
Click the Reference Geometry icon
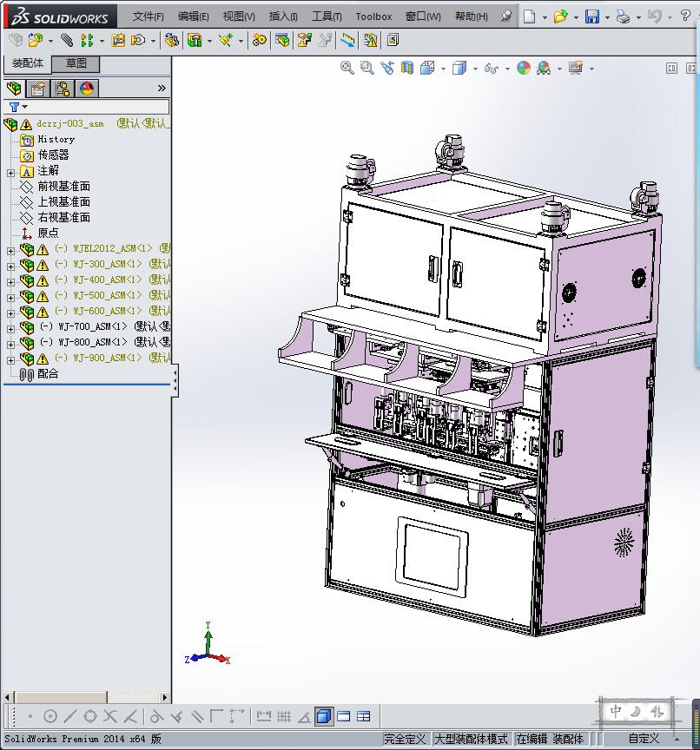(x=225, y=40)
